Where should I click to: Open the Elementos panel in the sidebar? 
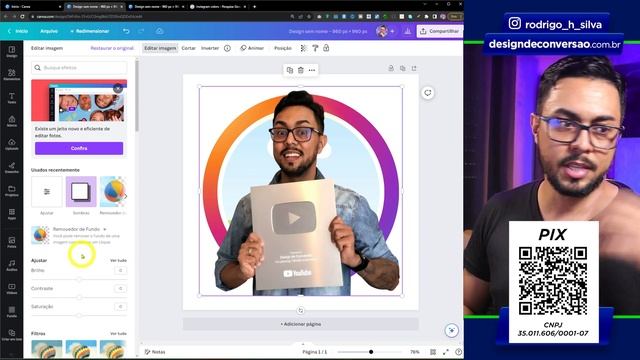pyautogui.click(x=11, y=74)
